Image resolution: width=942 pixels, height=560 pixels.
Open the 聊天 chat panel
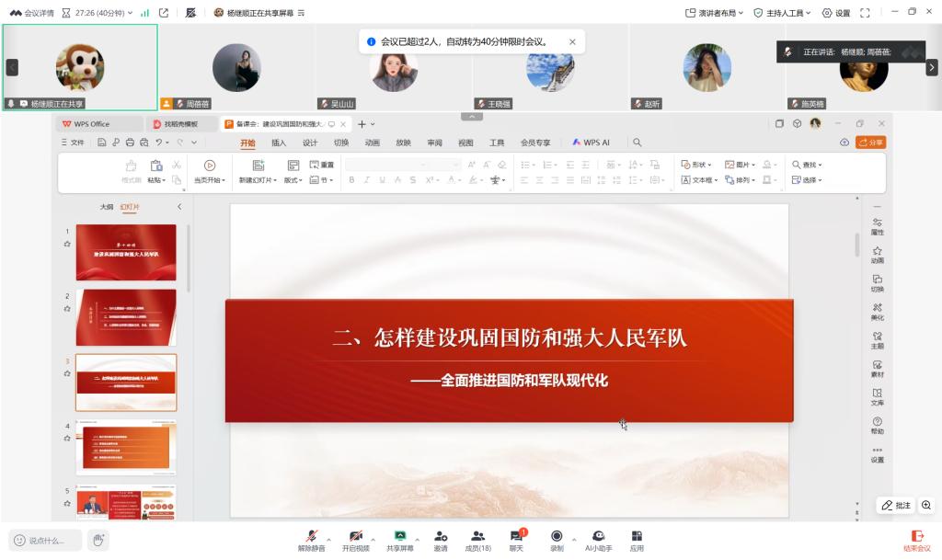coord(517,537)
